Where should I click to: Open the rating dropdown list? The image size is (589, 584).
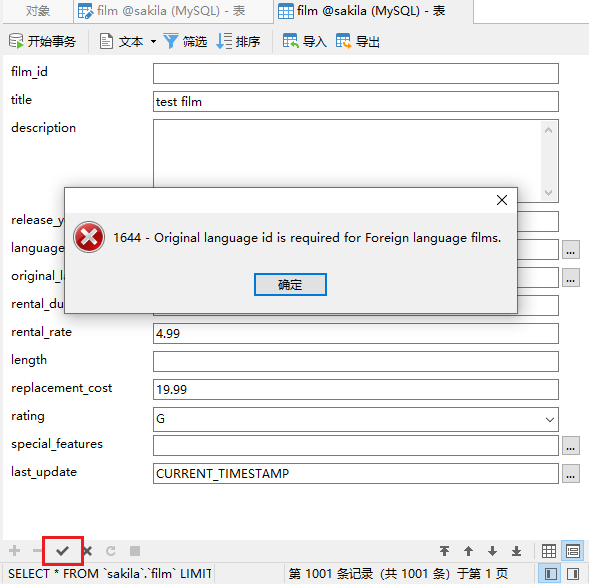click(550, 420)
